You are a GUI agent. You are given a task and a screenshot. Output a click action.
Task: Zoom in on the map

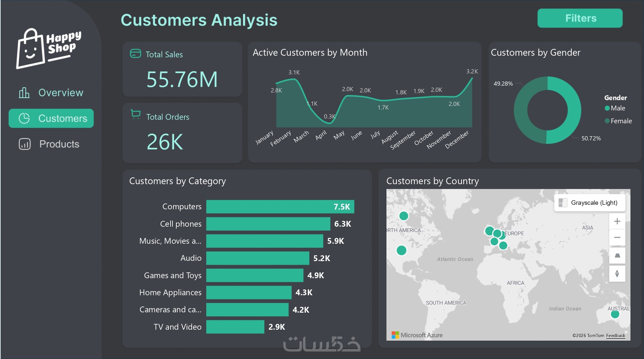coord(617,222)
